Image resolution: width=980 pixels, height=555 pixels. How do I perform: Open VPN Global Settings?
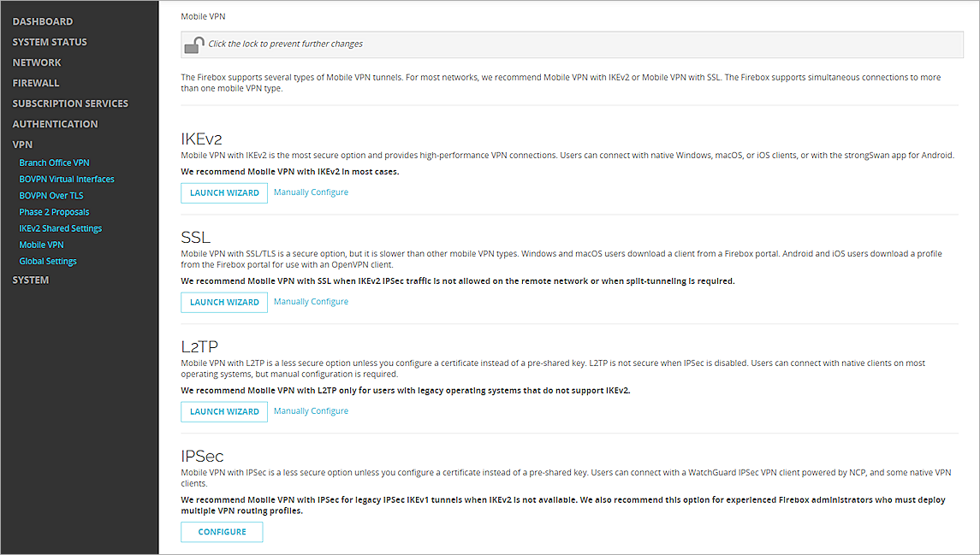click(x=48, y=262)
